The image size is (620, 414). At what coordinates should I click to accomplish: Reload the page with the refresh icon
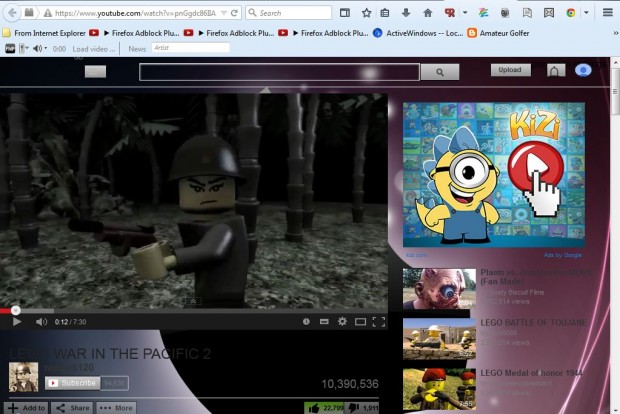point(234,13)
